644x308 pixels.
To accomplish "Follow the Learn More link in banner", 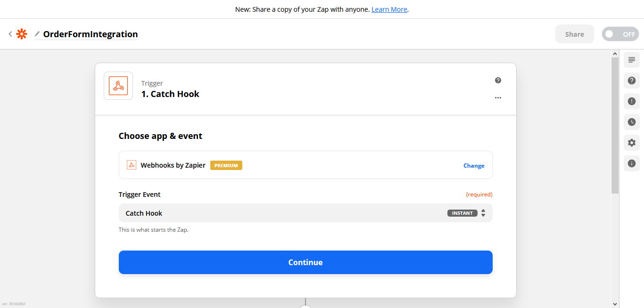I will pos(389,9).
